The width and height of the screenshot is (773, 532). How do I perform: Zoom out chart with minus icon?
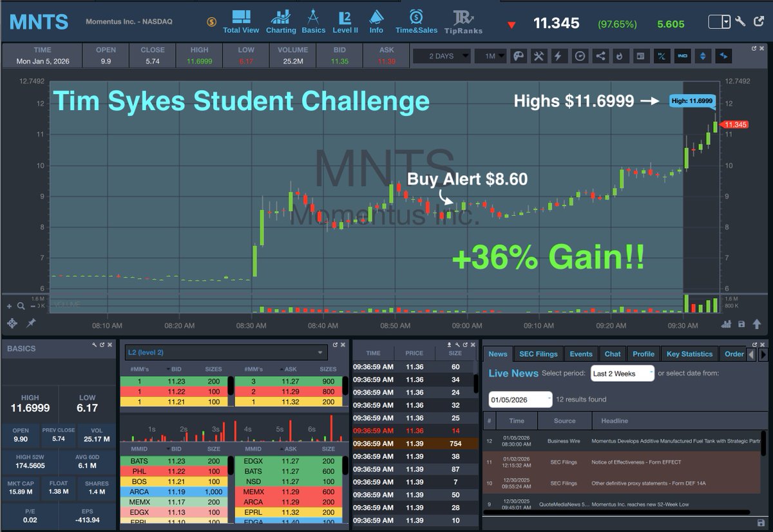click(33, 307)
